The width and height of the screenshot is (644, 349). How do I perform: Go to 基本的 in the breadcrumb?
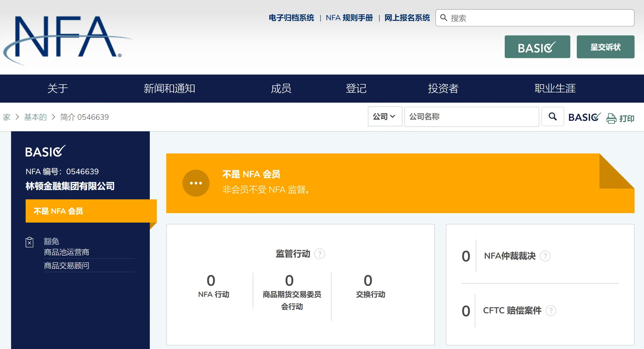pyautogui.click(x=35, y=117)
